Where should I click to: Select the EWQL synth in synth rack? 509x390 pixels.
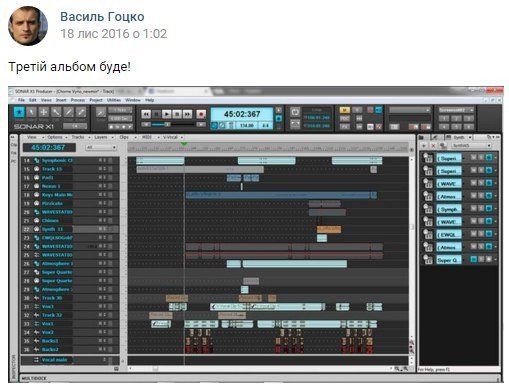click(449, 235)
